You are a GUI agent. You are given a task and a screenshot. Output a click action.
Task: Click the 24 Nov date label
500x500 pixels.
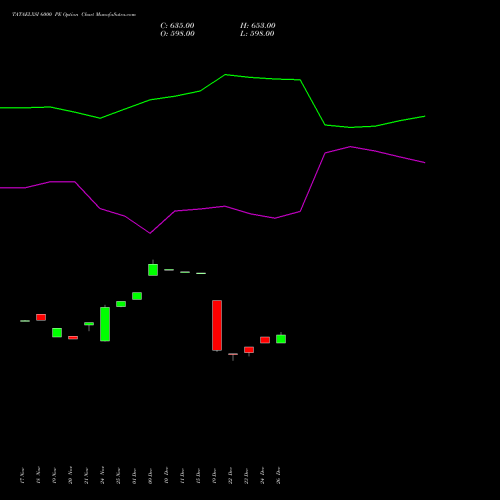coord(102,475)
